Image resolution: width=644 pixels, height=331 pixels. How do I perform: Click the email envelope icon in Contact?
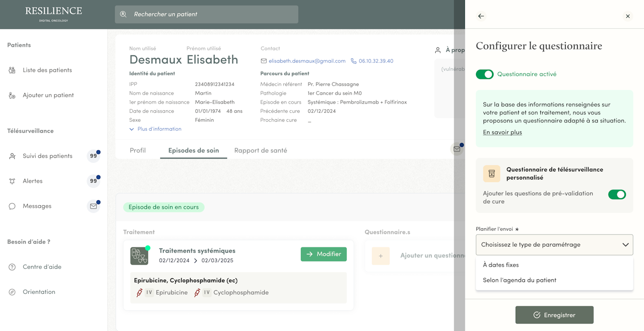coord(264,61)
